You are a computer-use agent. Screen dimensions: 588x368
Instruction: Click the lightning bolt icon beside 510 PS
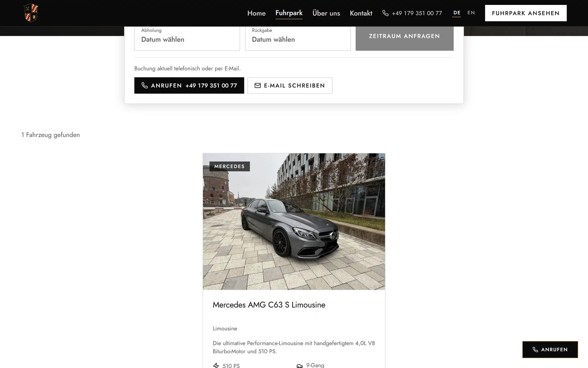216,366
